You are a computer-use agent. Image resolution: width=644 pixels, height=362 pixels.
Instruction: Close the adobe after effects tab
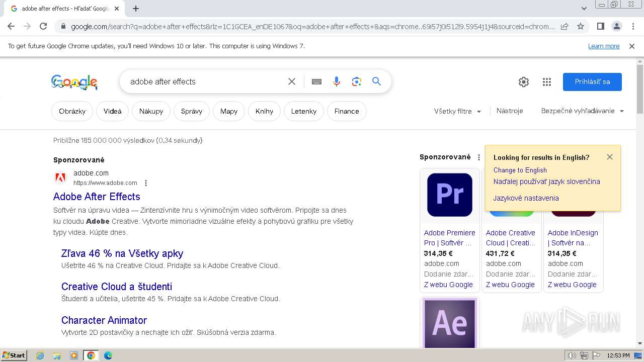tap(117, 9)
